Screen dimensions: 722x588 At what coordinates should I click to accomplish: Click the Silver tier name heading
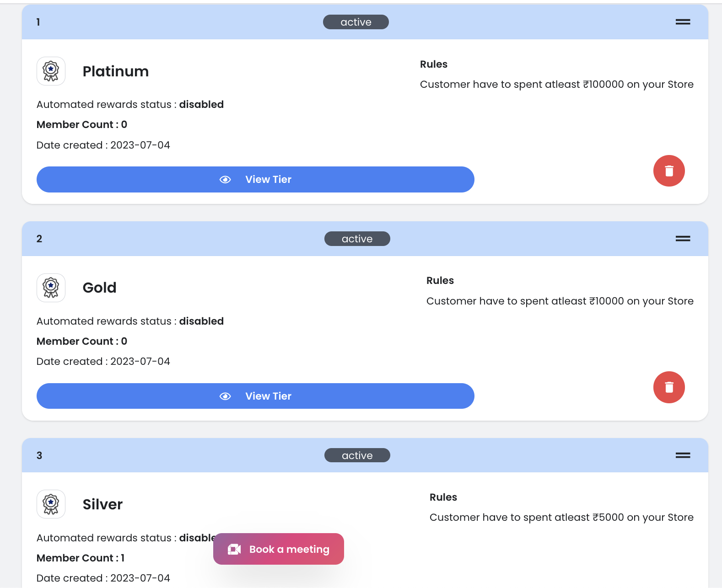(102, 504)
